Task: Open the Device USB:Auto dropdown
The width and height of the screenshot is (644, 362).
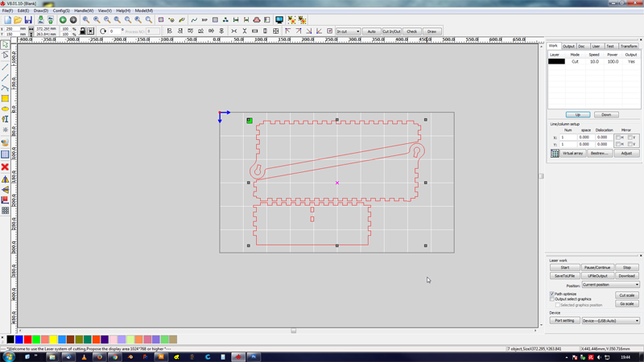Action: 610,320
